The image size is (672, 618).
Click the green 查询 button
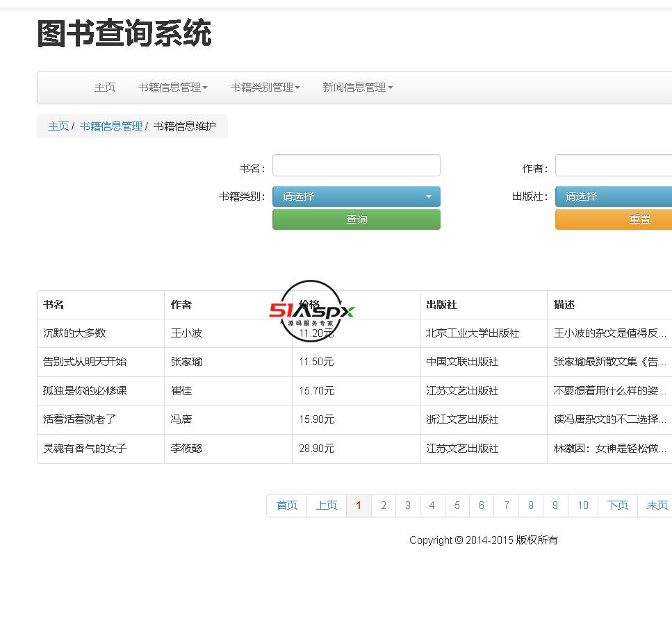(x=357, y=219)
